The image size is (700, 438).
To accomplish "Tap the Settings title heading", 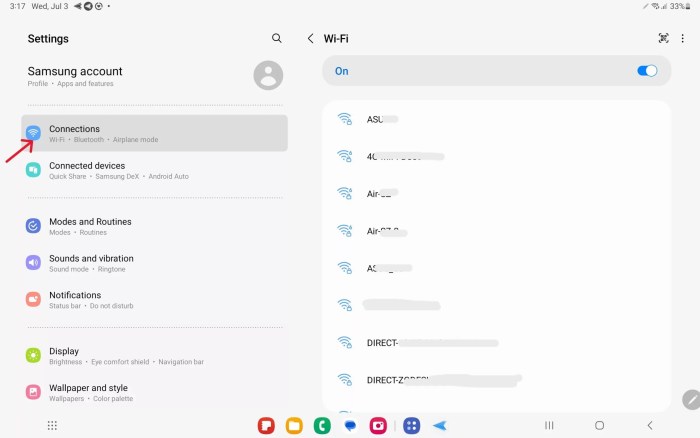I will point(48,39).
